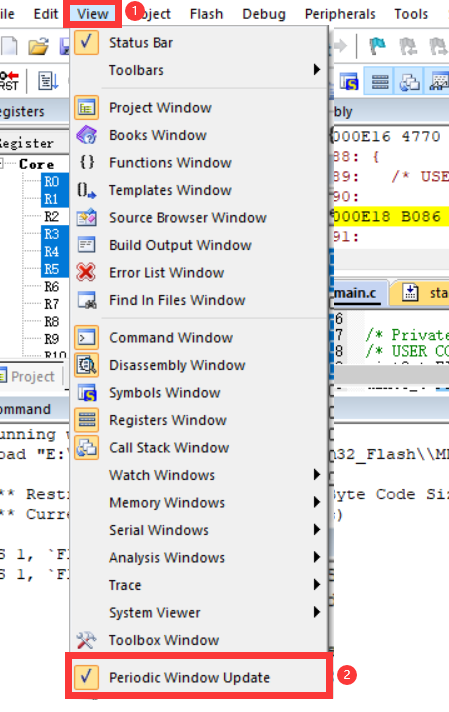The width and height of the screenshot is (449, 712).
Task: Open the Flash menu
Action: 207,14
